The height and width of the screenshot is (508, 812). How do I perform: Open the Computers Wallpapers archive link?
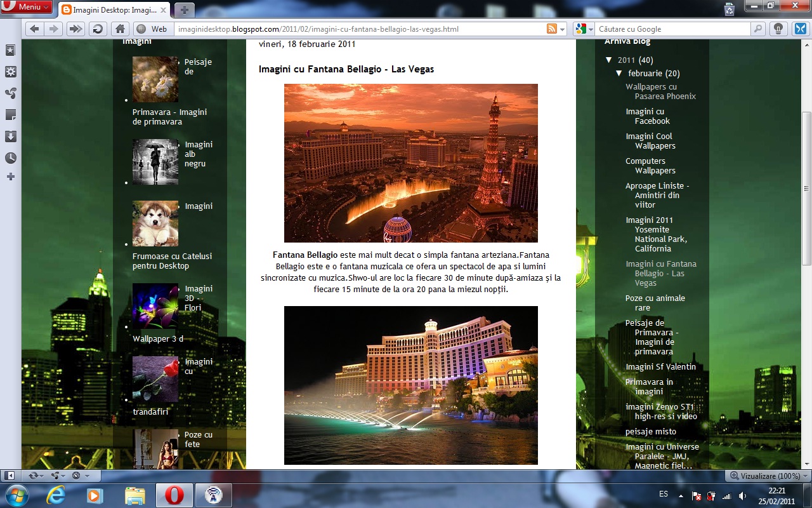pos(650,166)
